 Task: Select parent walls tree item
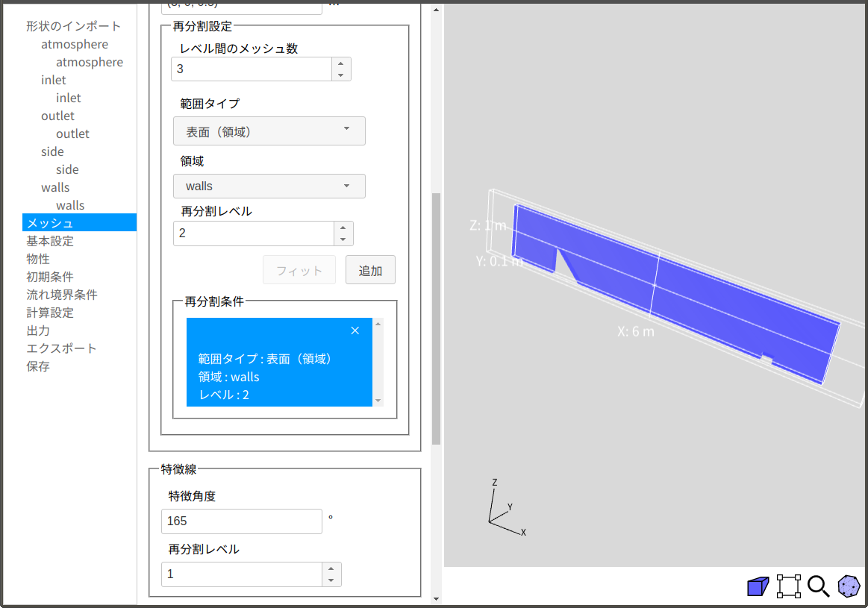coord(55,187)
